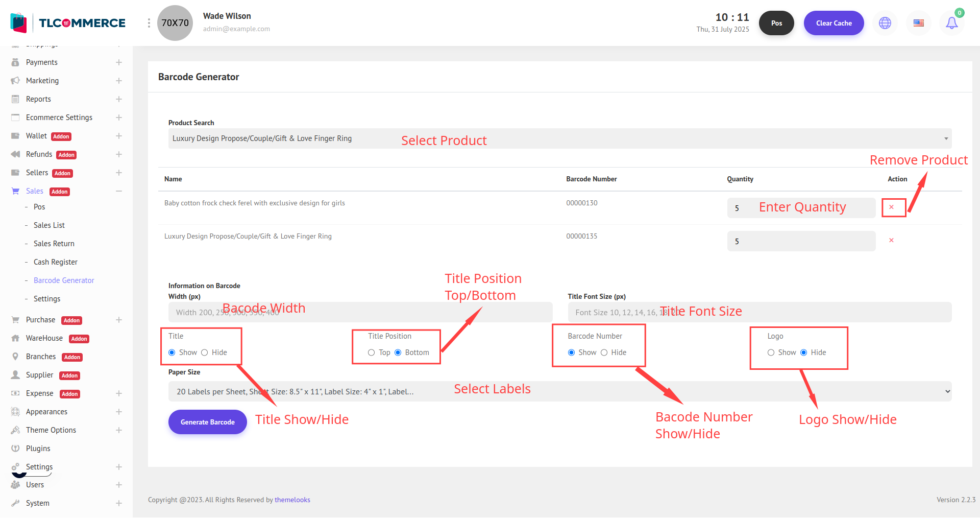Click the Width (px) input field

(360, 312)
